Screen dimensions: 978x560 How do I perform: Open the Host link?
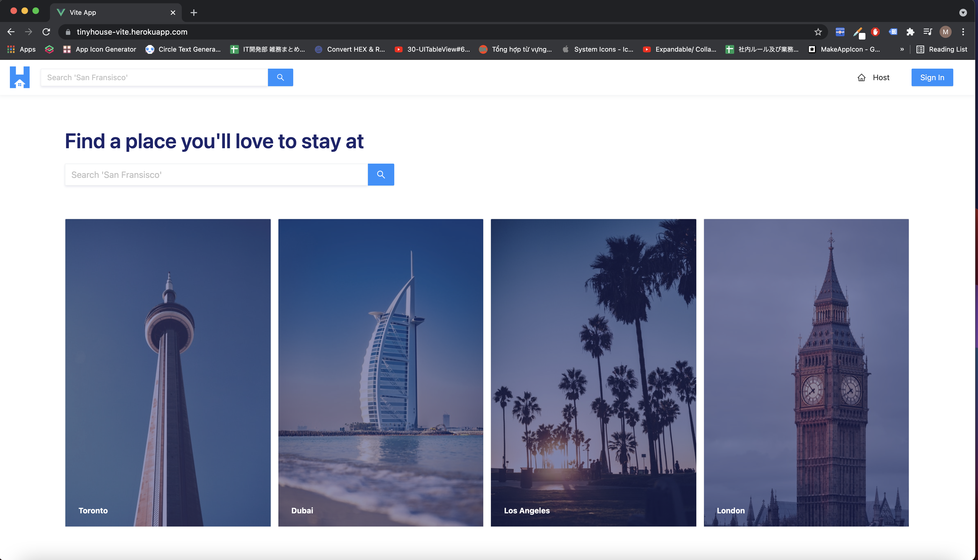tap(881, 78)
